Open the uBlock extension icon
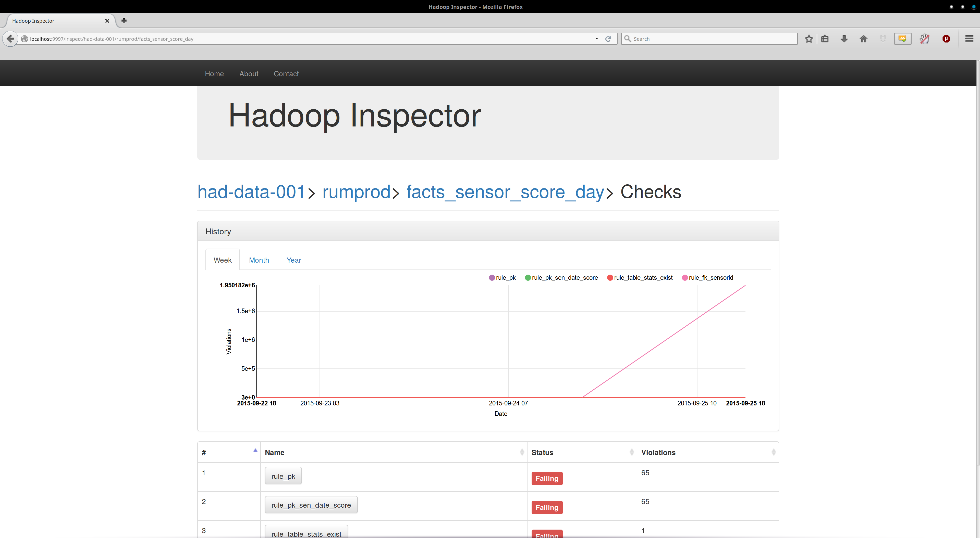Screen dimensions: 980x538 (946, 39)
